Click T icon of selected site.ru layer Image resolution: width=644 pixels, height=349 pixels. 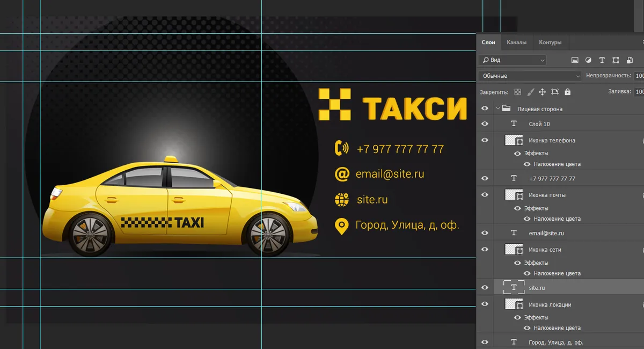(x=514, y=287)
